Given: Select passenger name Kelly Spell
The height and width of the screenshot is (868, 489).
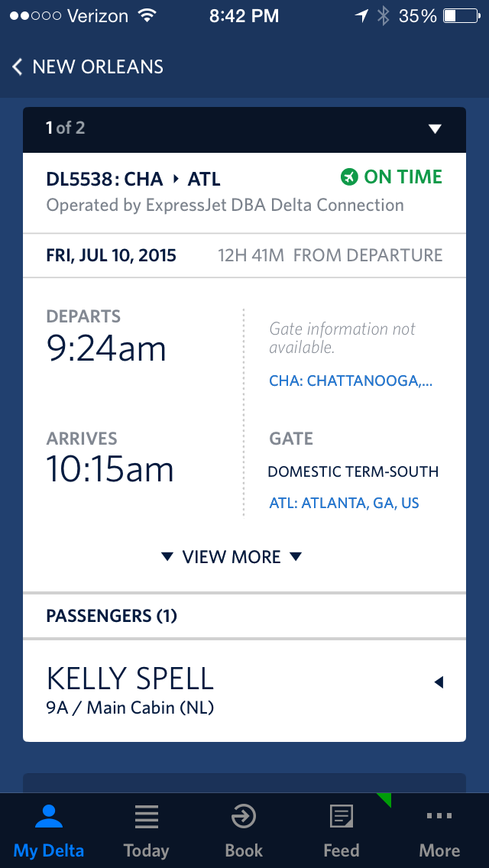Looking at the screenshot, I should (130, 679).
